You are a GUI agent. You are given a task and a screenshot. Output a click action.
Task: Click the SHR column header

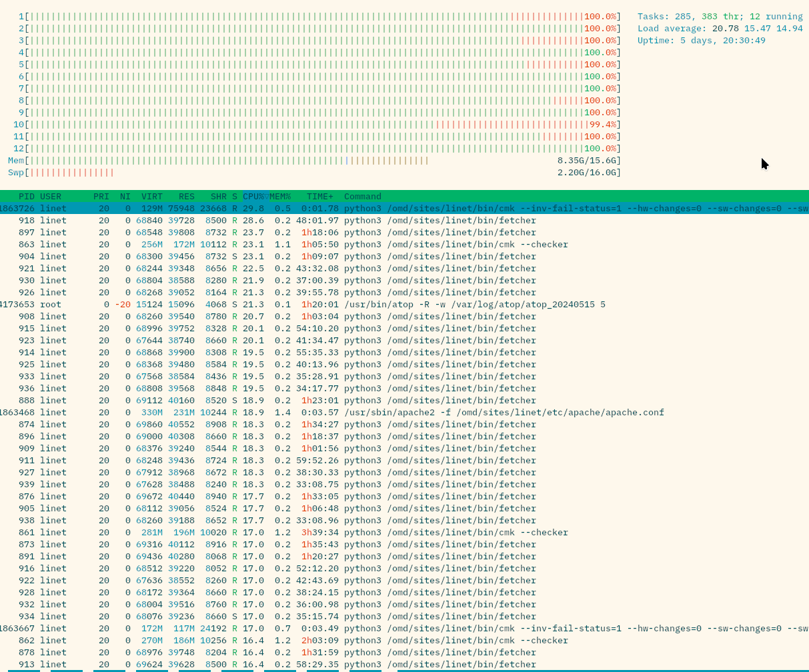click(218, 196)
